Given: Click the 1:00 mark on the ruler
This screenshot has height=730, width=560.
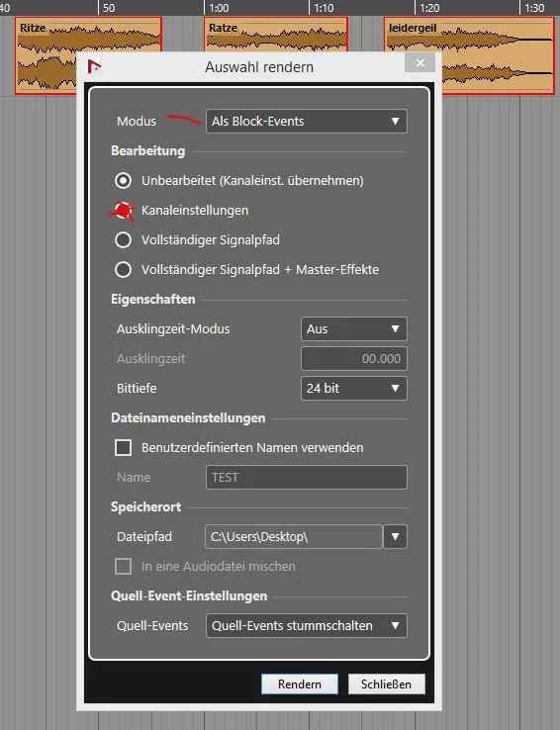Looking at the screenshot, I should tap(219, 8).
